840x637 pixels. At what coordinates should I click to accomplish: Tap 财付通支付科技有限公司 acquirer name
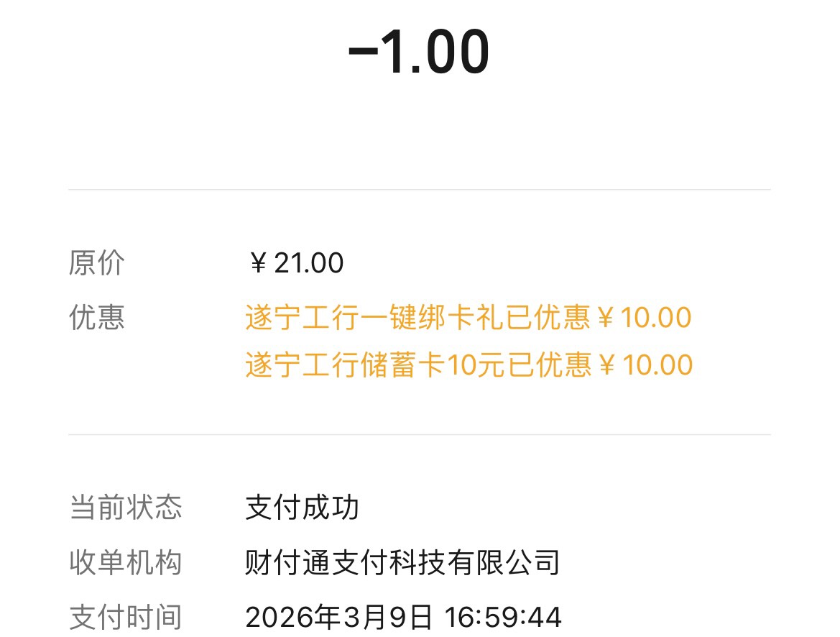coord(402,562)
